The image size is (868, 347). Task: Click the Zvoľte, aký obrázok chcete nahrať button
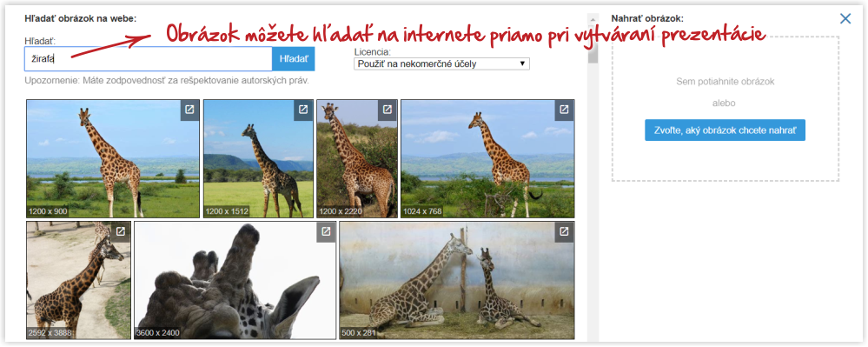(x=725, y=130)
